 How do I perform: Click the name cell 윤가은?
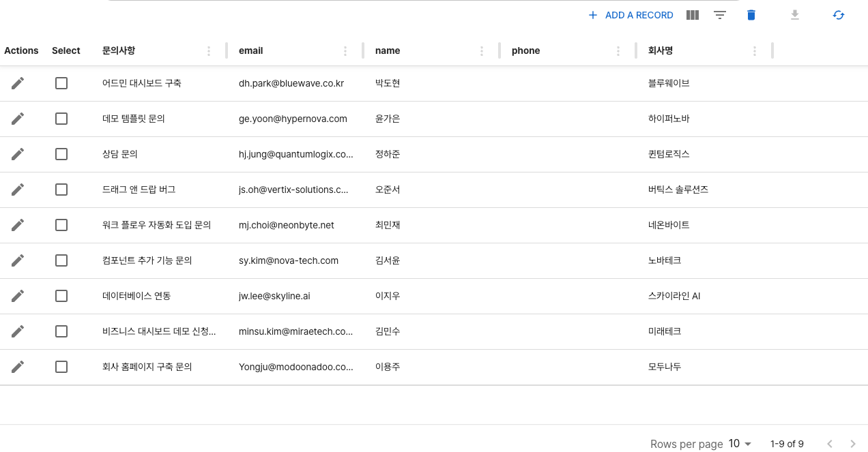pos(388,119)
